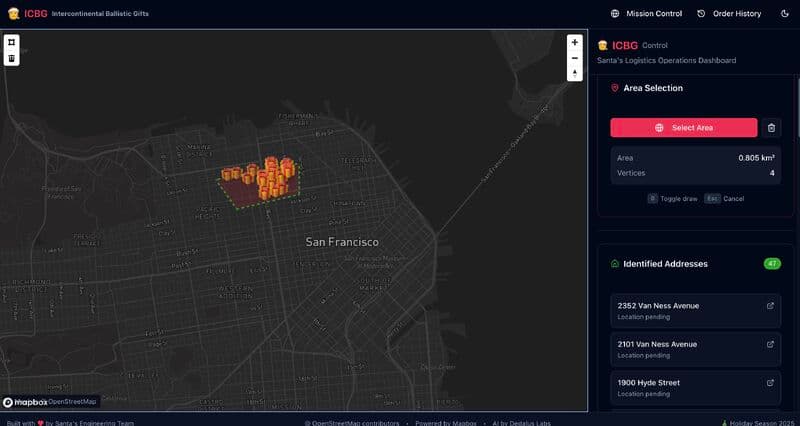Click the ICBG logo in header
The height and width of the screenshot is (426, 800).
click(28, 14)
